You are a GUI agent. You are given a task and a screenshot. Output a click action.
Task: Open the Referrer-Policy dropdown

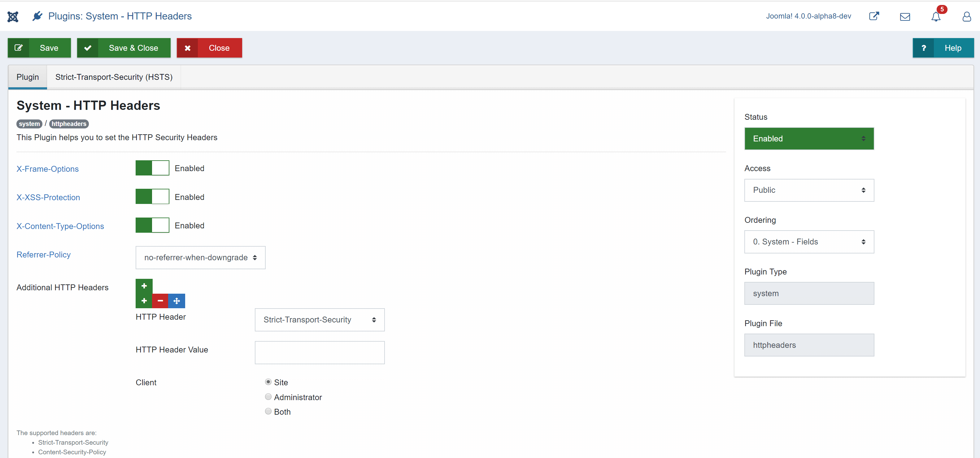[x=200, y=257]
